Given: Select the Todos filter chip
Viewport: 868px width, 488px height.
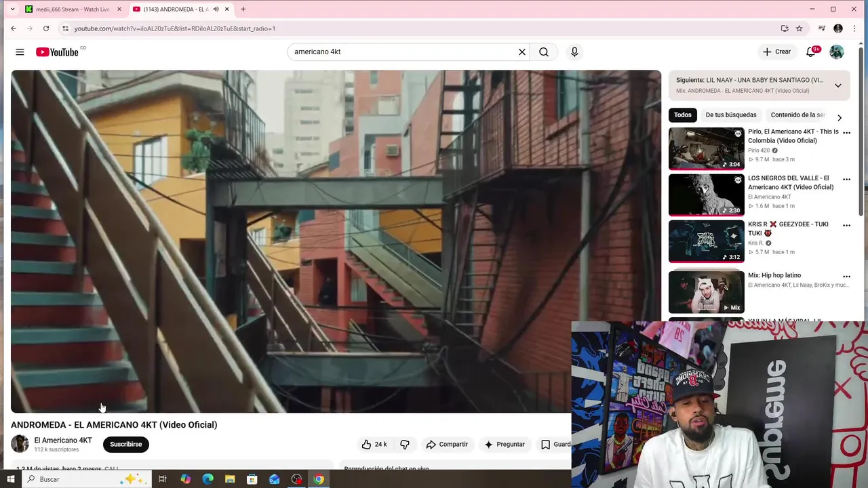Looking at the screenshot, I should tap(683, 115).
